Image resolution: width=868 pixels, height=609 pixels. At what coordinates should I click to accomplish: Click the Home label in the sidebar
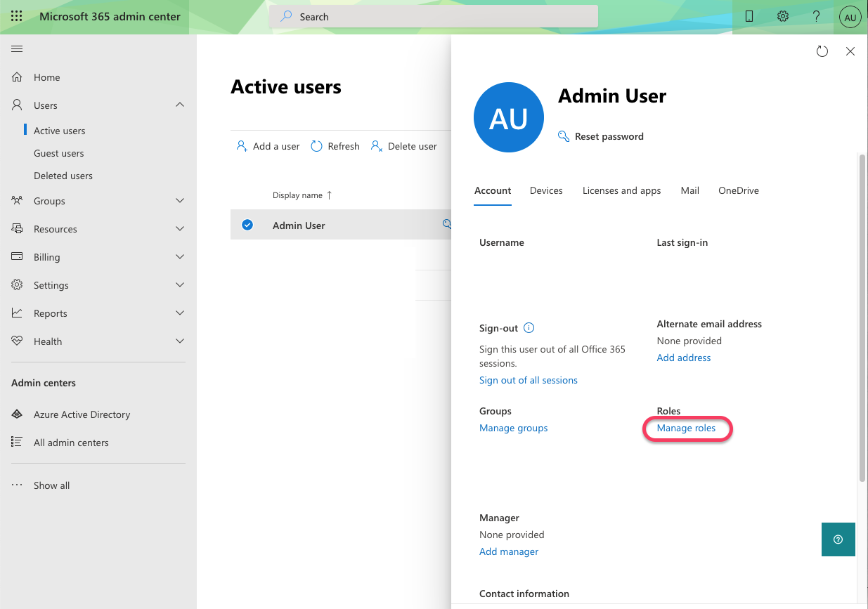tap(47, 77)
